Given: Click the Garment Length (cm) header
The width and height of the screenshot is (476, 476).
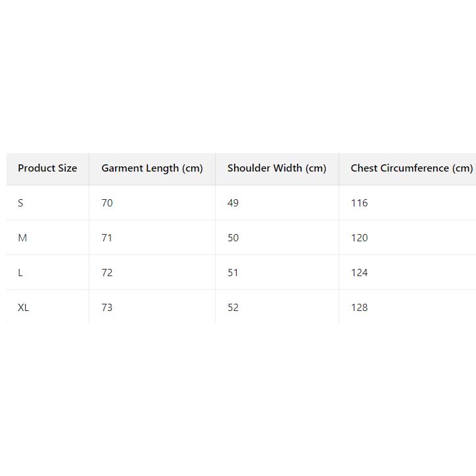Looking at the screenshot, I should (x=152, y=168).
